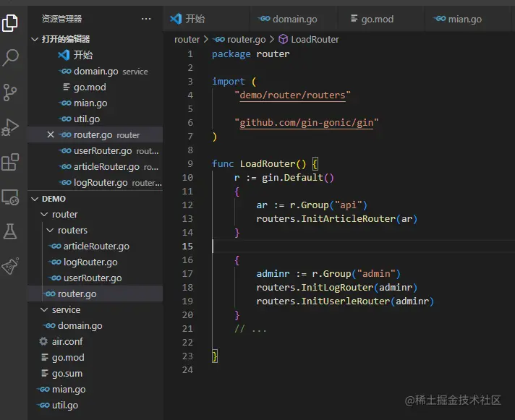Open util.go in the open editors list
This screenshot has height=420, width=515.
95,119
